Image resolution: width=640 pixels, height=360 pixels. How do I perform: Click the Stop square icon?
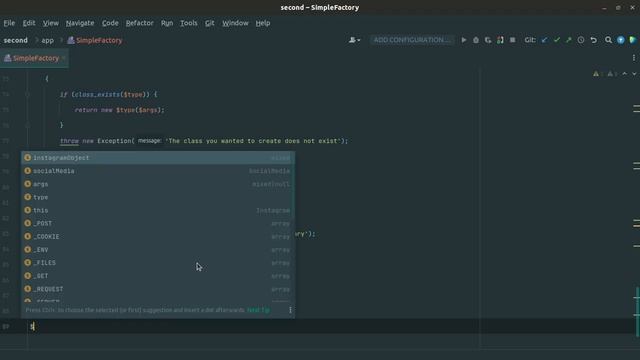pyautogui.click(x=513, y=40)
